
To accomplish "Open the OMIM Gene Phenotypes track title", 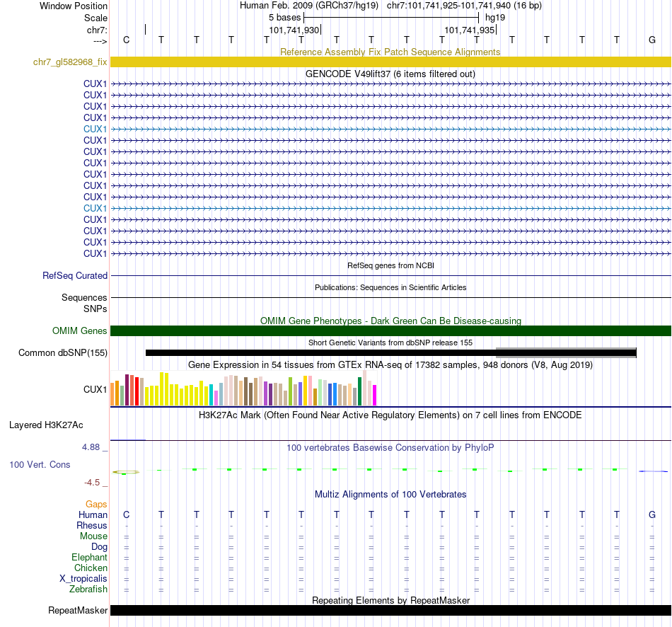I will pyautogui.click(x=390, y=321).
